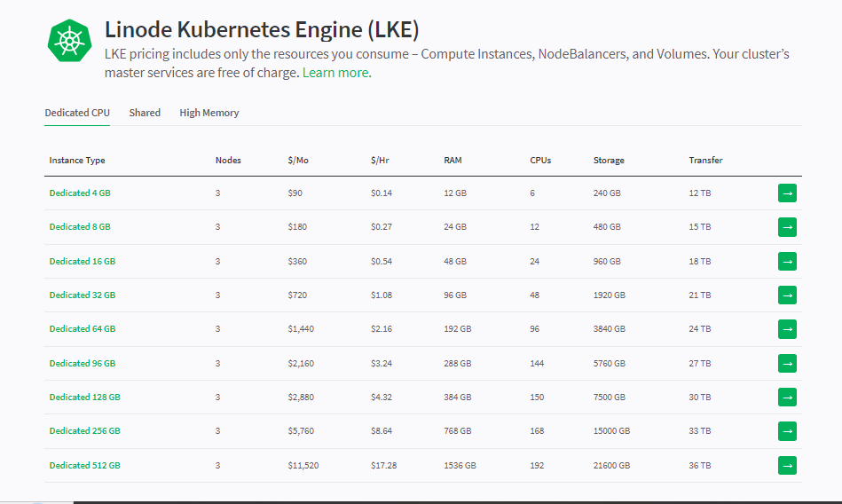Screen dimensions: 842x504
Task: Open the Dedicated 64 GB plan link
Action: (x=83, y=329)
